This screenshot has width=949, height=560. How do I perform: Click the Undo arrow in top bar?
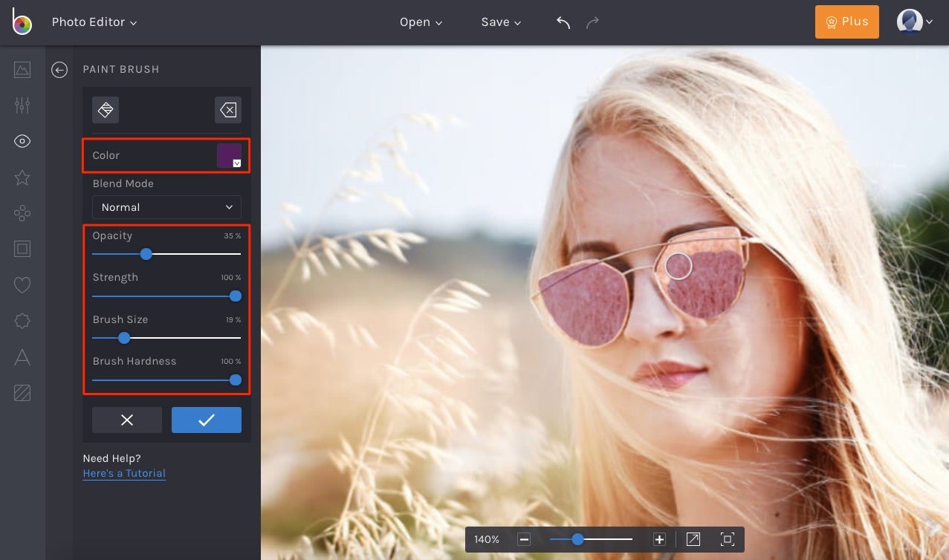coord(563,22)
